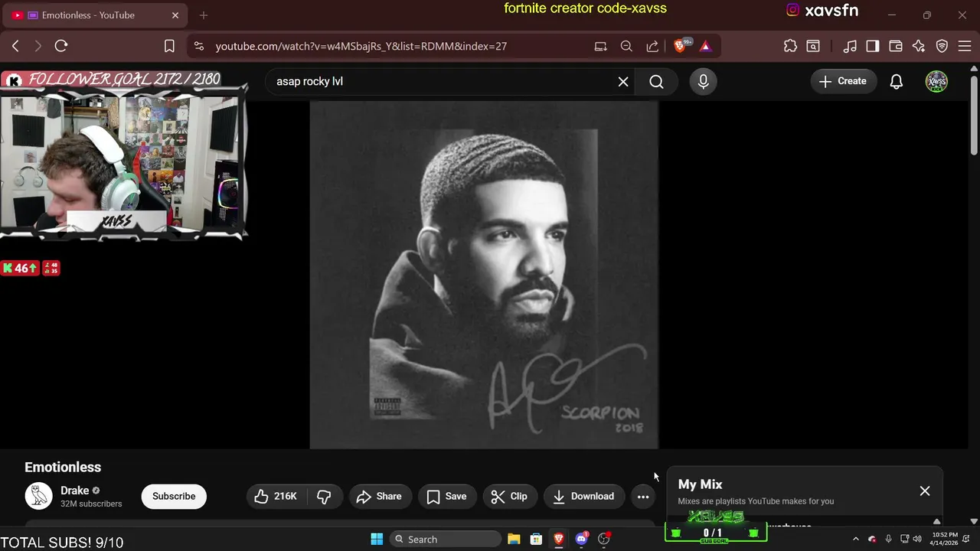980x551 pixels.
Task: Open Drake channel avatar
Action: point(38,496)
